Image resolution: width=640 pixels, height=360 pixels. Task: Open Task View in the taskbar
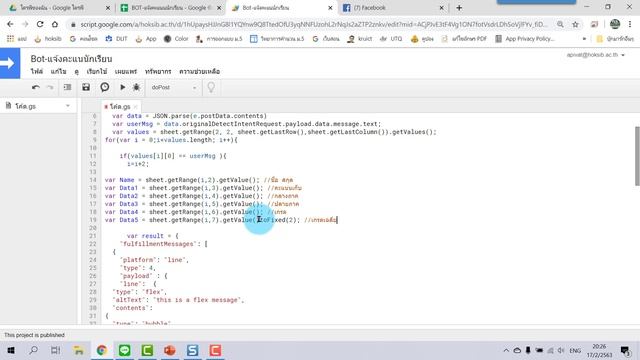(x=56, y=350)
